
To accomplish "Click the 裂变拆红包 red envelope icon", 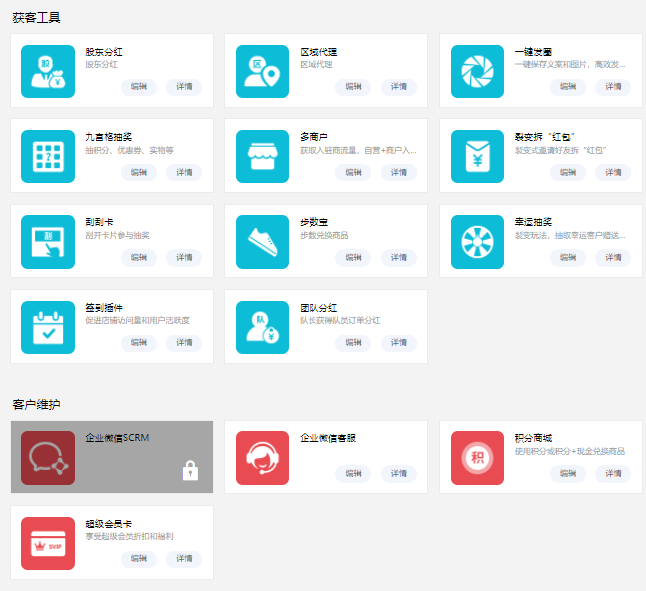I will coord(477,156).
